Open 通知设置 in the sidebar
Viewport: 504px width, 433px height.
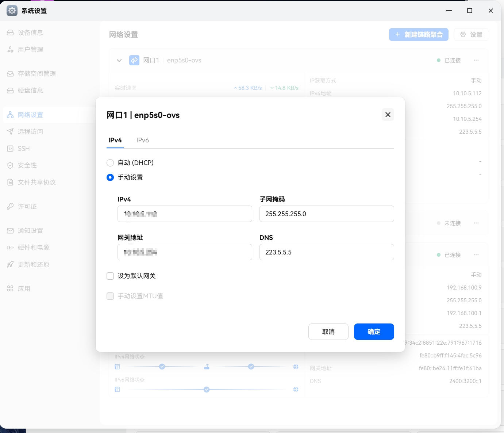pos(30,231)
